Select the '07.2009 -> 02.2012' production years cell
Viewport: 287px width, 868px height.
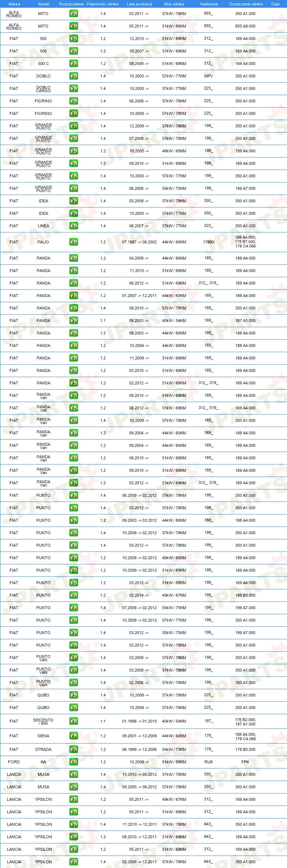(x=139, y=608)
